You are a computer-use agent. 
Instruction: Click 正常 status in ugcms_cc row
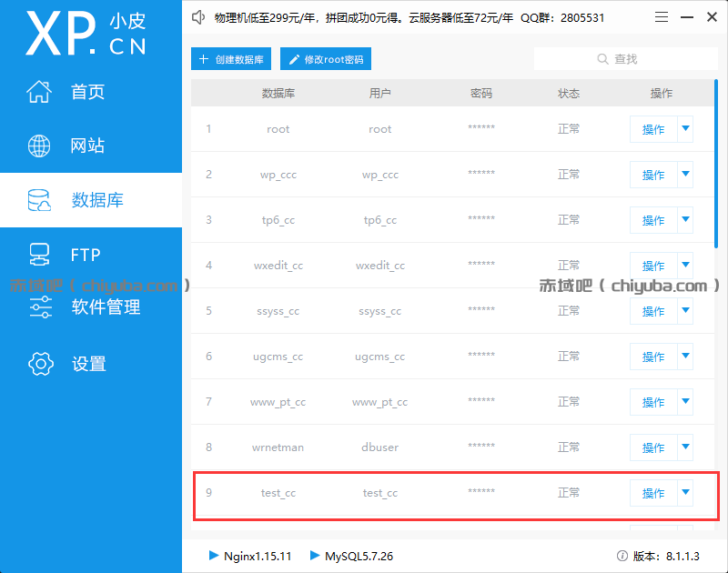pyautogui.click(x=568, y=357)
